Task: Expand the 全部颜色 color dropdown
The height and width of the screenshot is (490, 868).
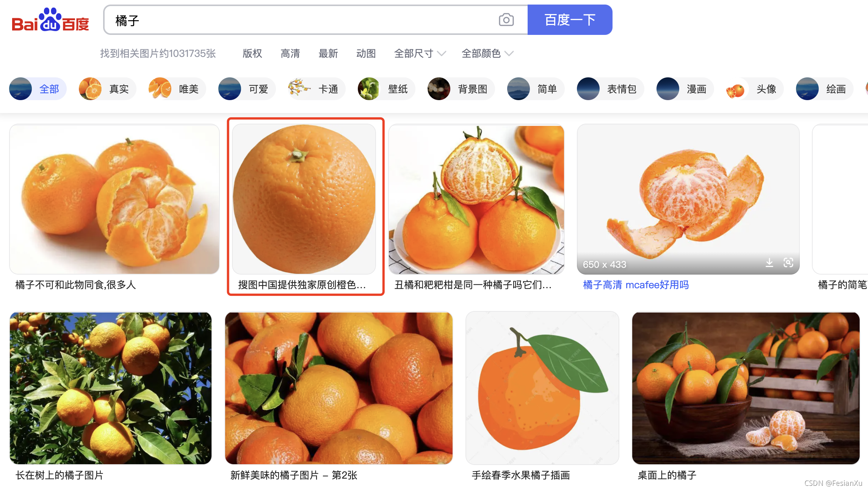Action: tap(487, 53)
